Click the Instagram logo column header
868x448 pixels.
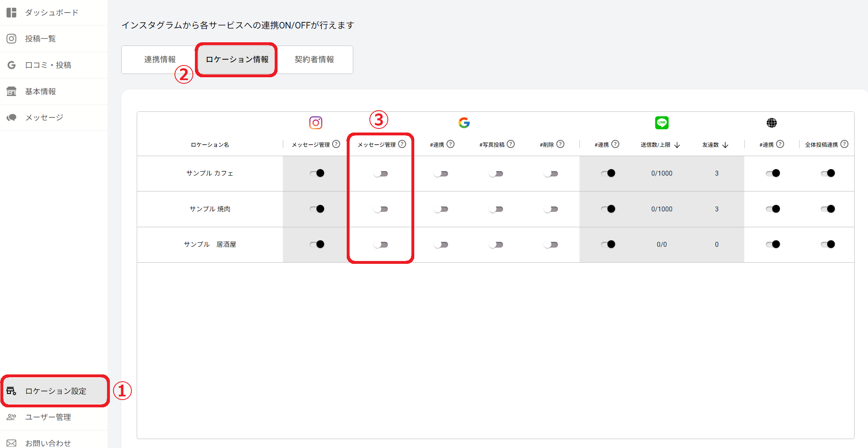click(315, 122)
